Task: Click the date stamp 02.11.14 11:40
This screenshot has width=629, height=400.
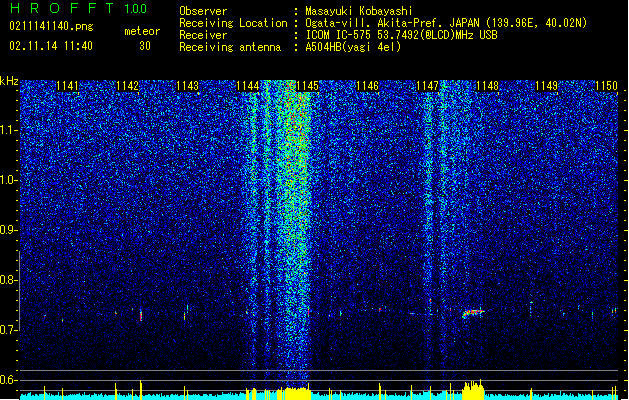Action: (x=51, y=46)
